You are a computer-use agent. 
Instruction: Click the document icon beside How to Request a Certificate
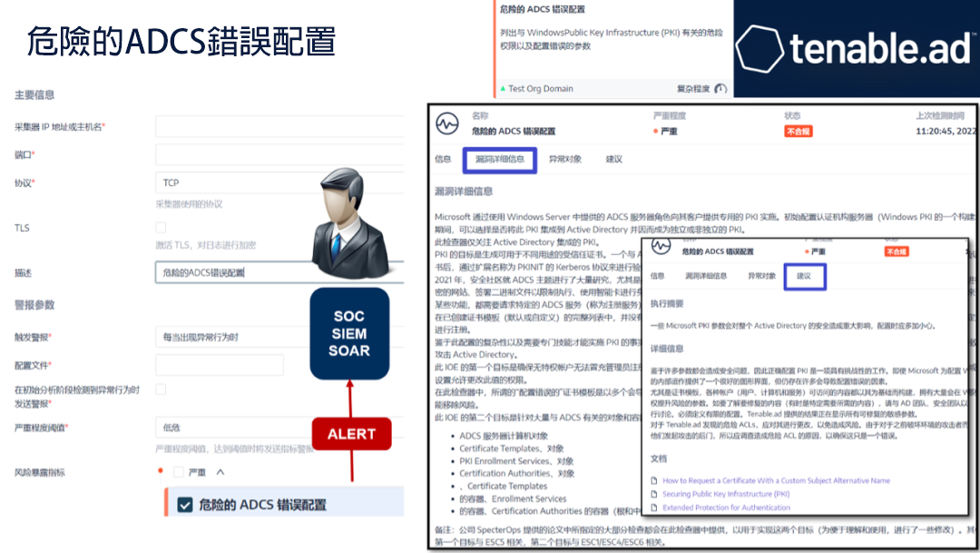point(654,480)
